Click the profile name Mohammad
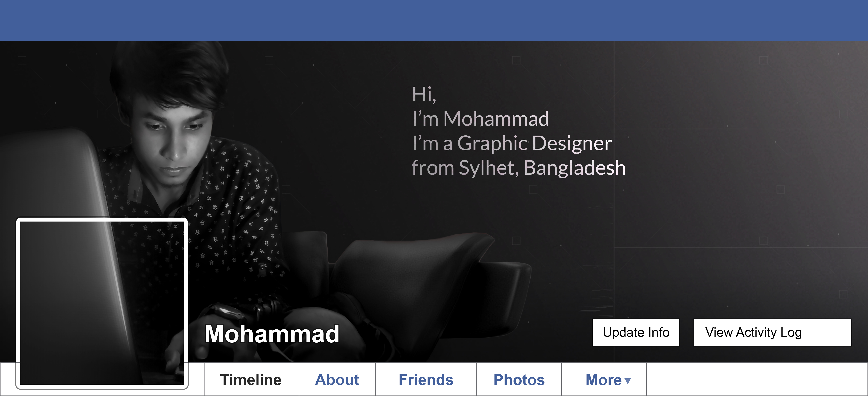This screenshot has height=396, width=868. pyautogui.click(x=272, y=334)
